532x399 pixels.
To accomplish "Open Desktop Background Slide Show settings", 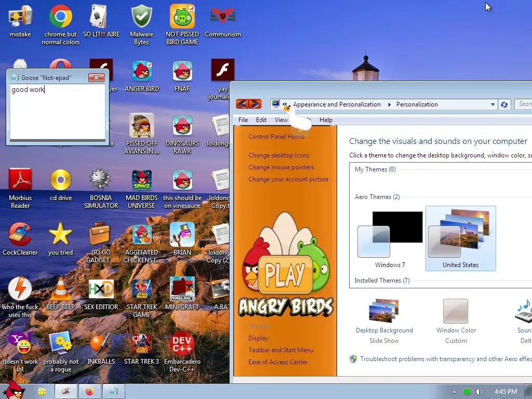I will 384,321.
